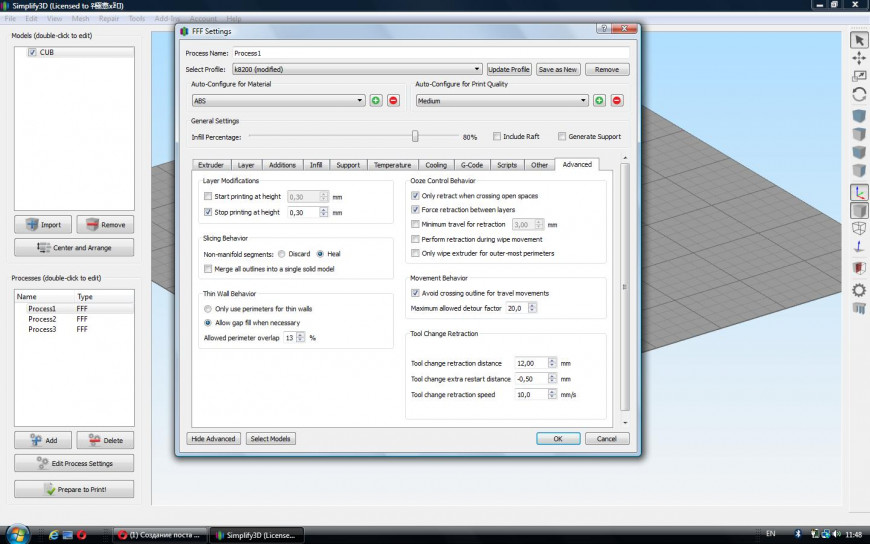
Task: Open the Windows Start orb
Action: coord(17,535)
